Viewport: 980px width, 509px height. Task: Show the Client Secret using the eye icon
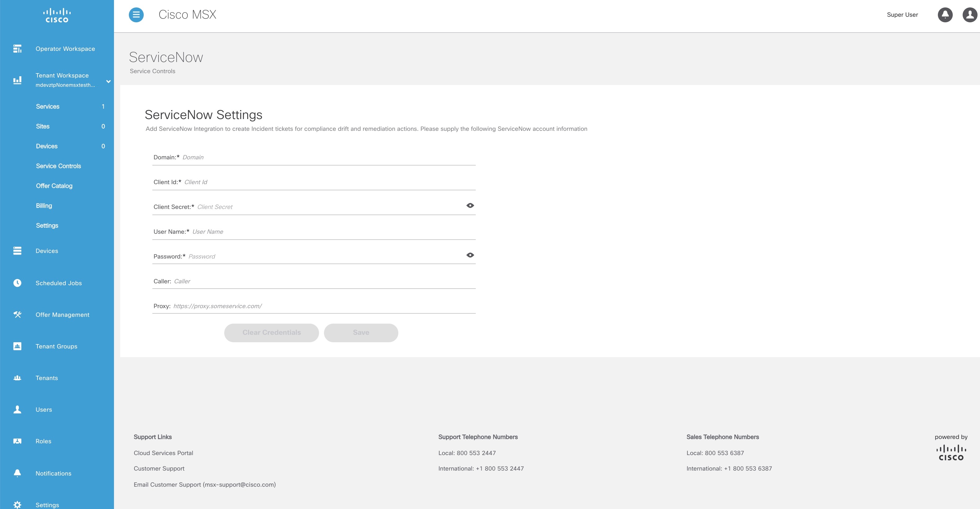(x=470, y=206)
